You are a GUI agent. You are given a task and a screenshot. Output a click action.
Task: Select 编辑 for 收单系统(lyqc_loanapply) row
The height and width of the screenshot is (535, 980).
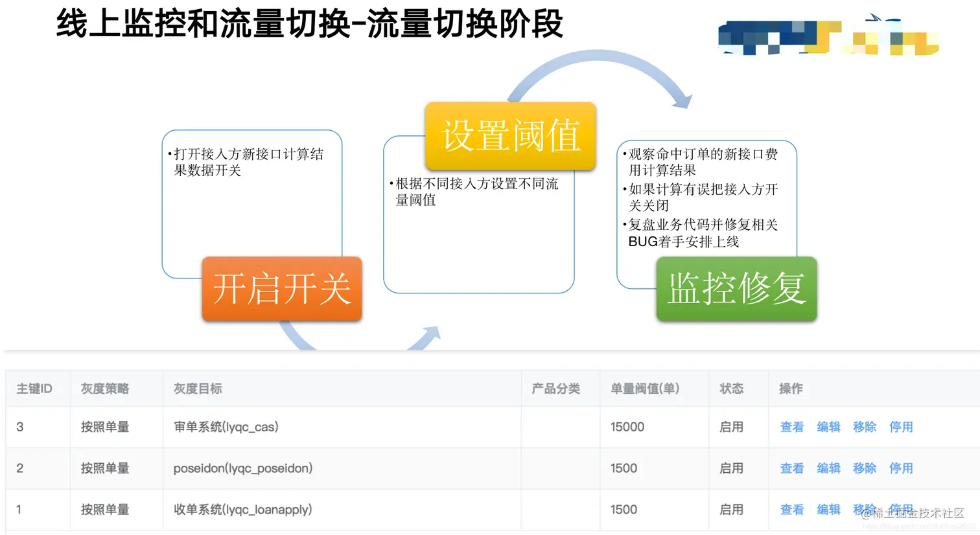tap(828, 510)
